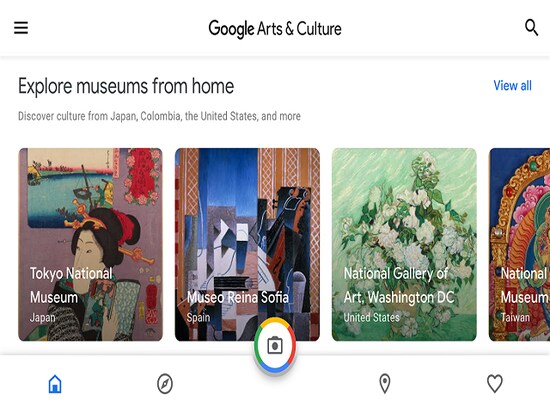
Task: Select the Spain label on second card
Action: click(198, 318)
